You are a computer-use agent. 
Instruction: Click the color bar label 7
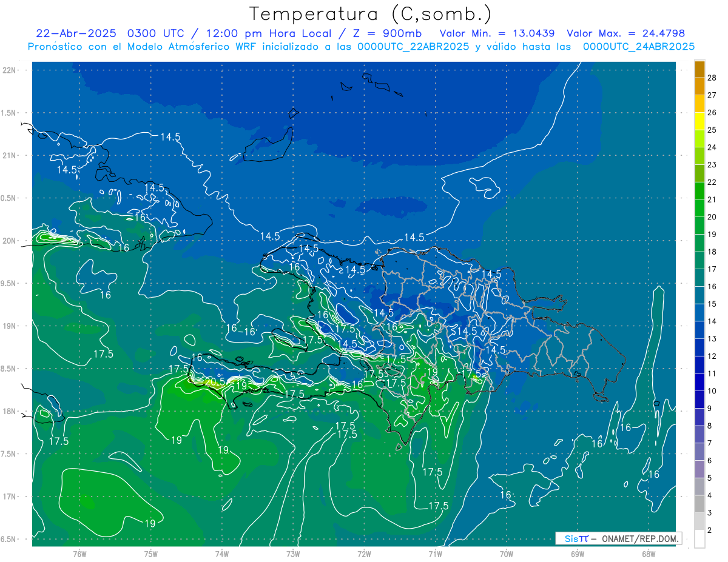(710, 443)
